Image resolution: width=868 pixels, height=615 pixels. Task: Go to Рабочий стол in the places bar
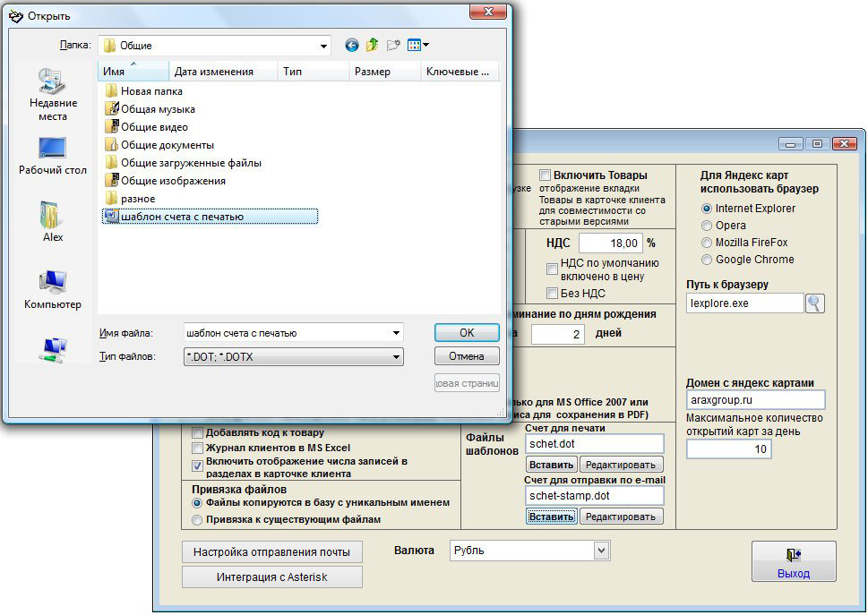(x=53, y=157)
